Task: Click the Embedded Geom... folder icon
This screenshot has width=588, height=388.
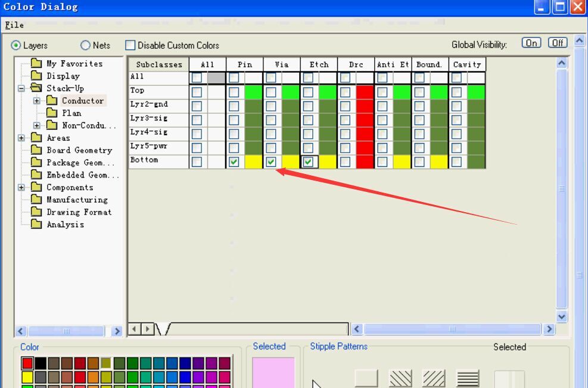Action: 36,175
